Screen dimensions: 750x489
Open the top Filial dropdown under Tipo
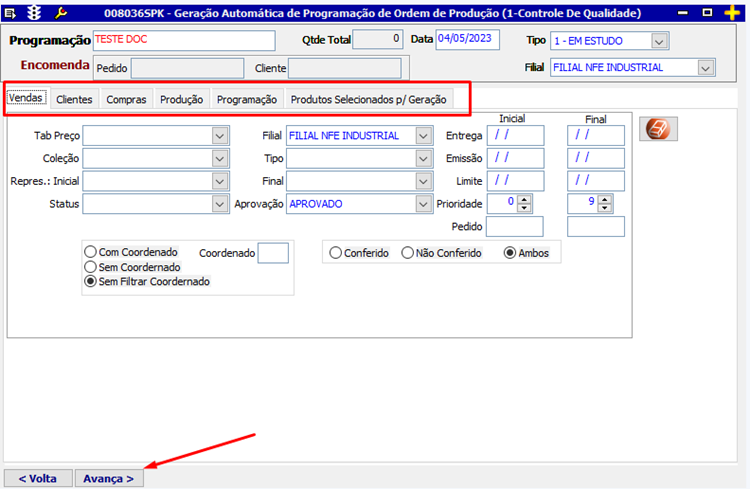pyautogui.click(x=705, y=68)
